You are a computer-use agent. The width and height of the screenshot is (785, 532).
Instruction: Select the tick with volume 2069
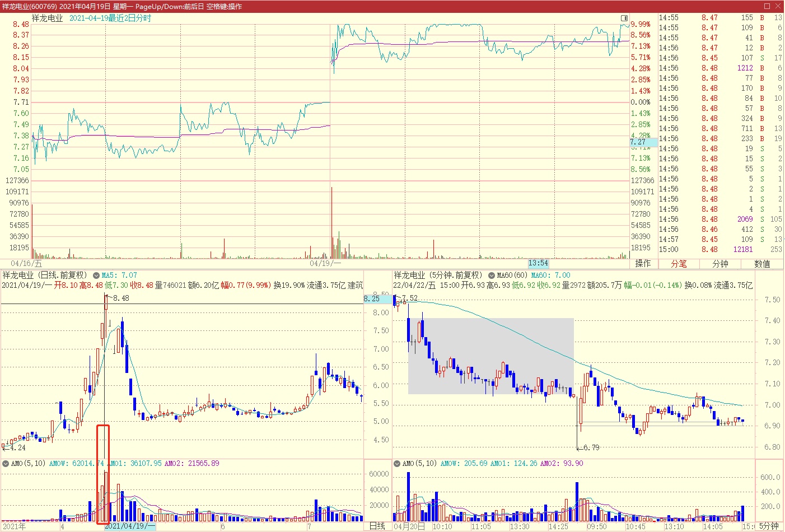tap(721, 220)
